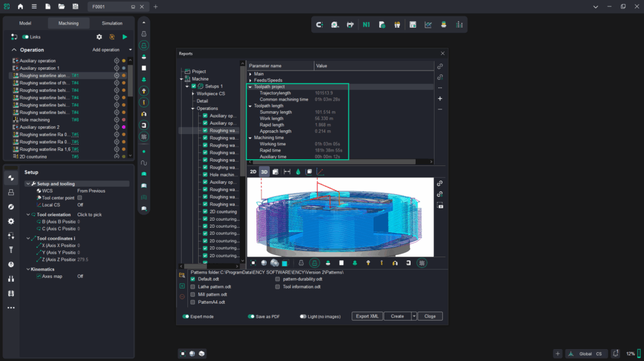Check Tool information.odt

(277, 287)
